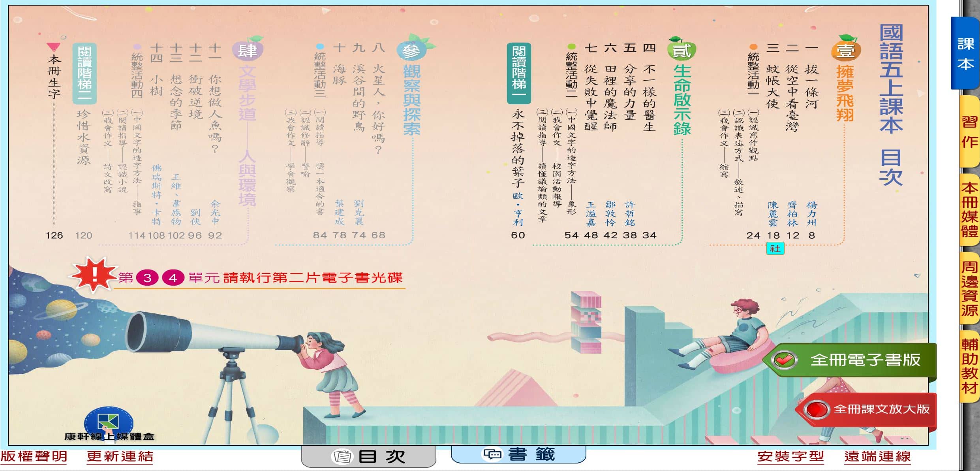Open the 本冊媒體 side tab

click(969, 209)
